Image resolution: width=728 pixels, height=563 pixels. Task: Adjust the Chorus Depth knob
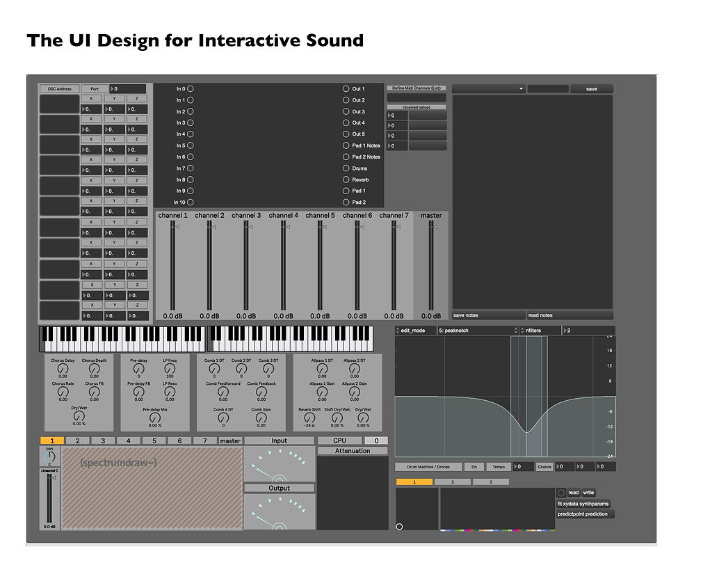(95, 369)
